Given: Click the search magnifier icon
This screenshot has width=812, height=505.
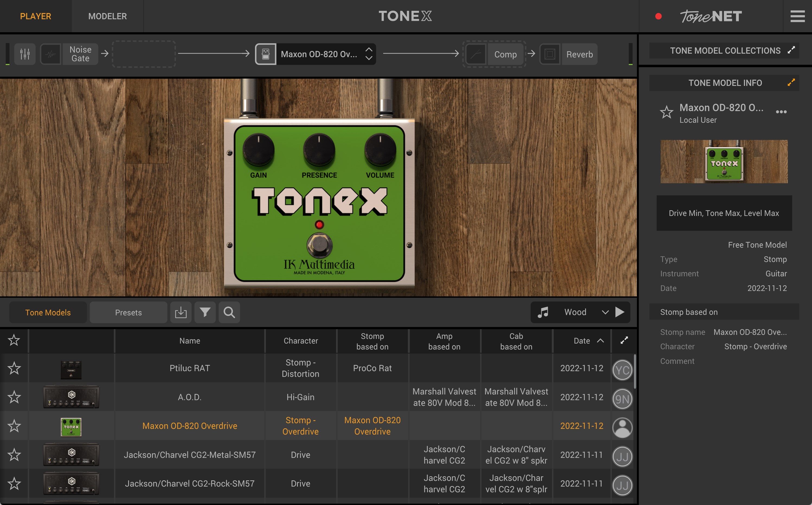Looking at the screenshot, I should click(229, 312).
